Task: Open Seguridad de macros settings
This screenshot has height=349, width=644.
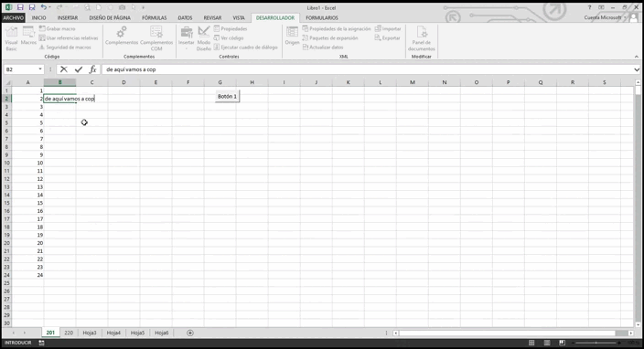Action: (x=65, y=48)
